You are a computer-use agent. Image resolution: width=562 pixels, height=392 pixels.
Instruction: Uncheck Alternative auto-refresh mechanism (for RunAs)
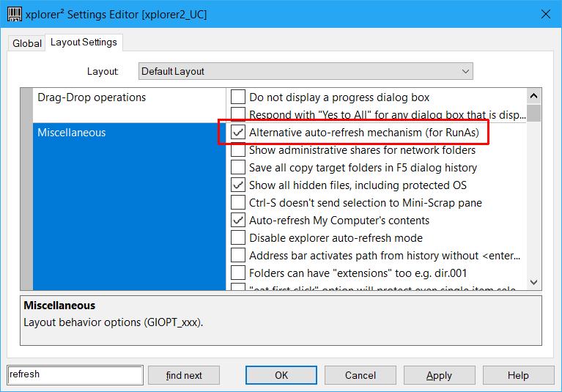point(238,132)
